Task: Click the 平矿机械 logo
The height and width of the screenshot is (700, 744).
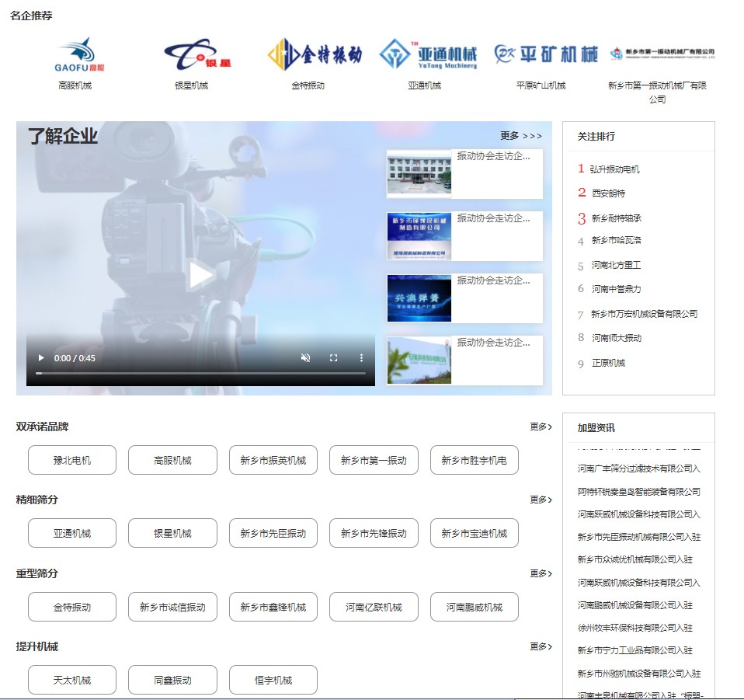Action: [x=546, y=54]
